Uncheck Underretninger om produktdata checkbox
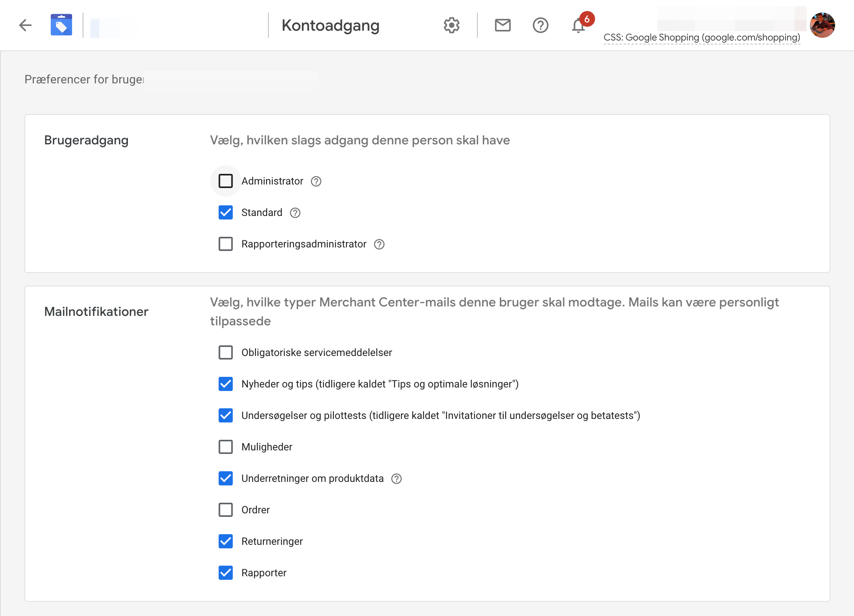 pos(226,478)
